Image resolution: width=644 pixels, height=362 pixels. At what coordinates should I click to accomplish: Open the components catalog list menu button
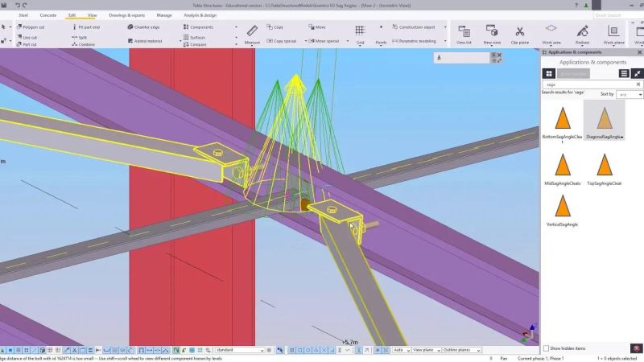624,73
